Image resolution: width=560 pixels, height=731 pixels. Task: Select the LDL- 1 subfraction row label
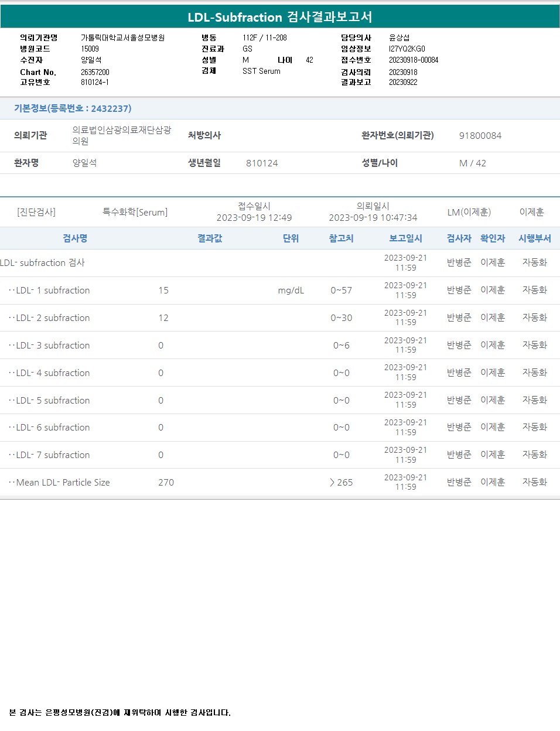[53, 291]
